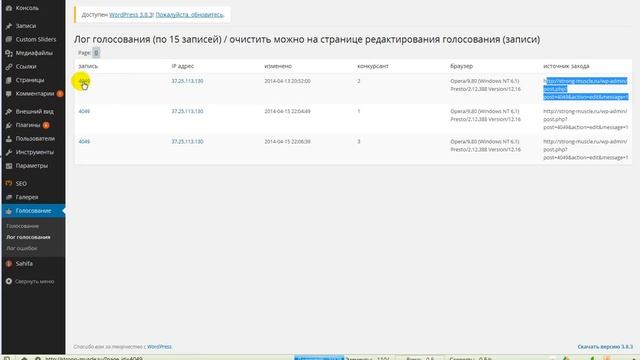The width and height of the screenshot is (640, 360).
Task: Click конкурсант value 3 in third row
Action: pos(359,142)
